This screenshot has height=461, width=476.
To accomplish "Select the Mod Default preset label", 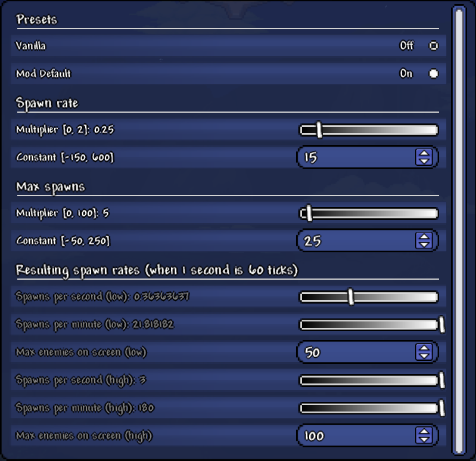I will (43, 73).
